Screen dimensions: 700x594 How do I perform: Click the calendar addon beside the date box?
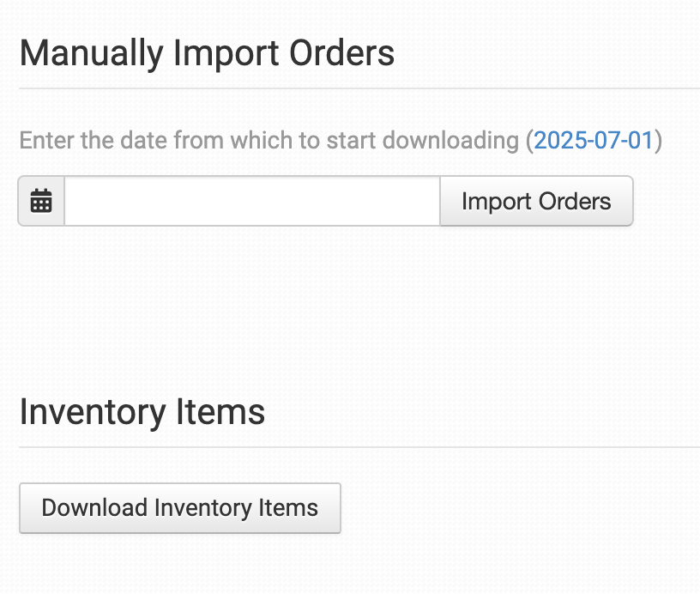41,201
